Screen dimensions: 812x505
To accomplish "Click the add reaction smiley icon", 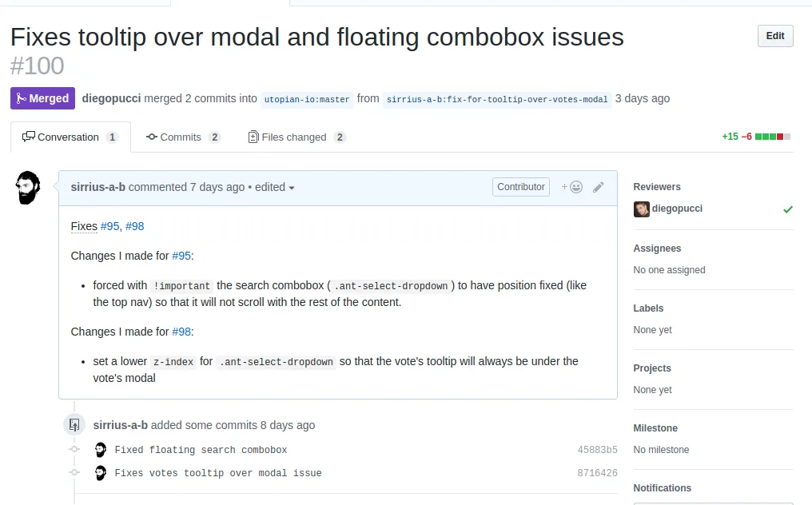I will pos(571,187).
